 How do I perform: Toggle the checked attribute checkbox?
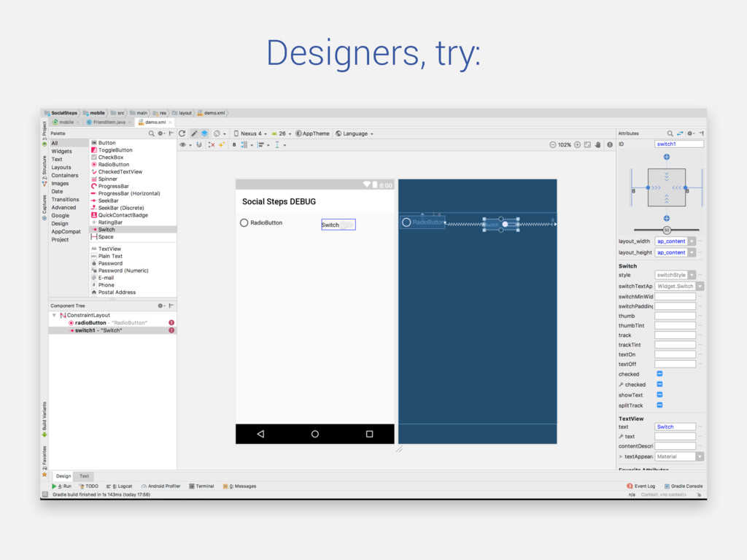(x=659, y=373)
